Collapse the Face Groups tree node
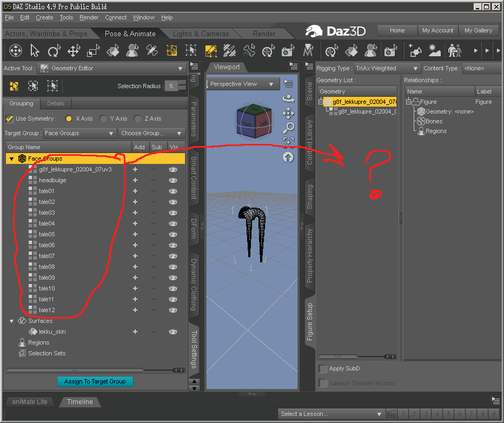Viewport: 504px width, 423px height. (11, 159)
